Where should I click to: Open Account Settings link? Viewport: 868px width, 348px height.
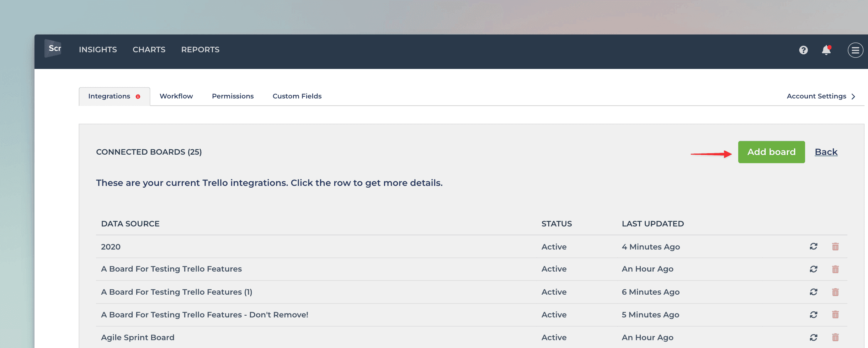[x=816, y=96]
